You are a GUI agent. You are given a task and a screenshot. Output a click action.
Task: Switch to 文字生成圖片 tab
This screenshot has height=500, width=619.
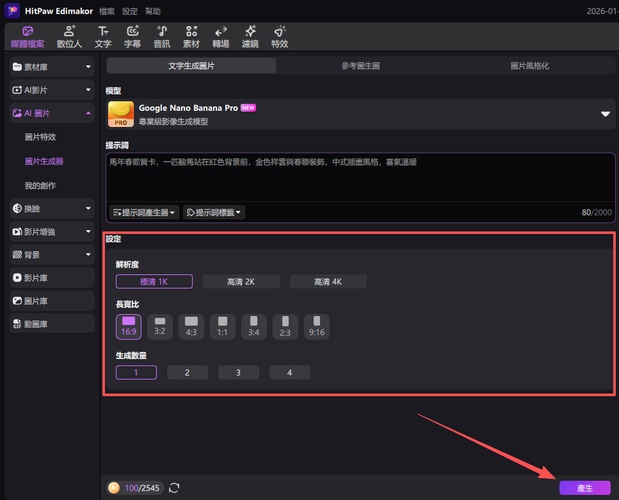coord(191,66)
